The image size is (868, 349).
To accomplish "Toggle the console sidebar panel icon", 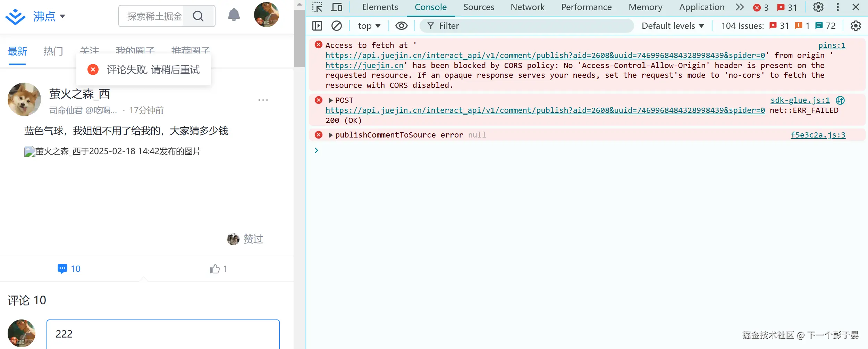I will click(x=317, y=26).
